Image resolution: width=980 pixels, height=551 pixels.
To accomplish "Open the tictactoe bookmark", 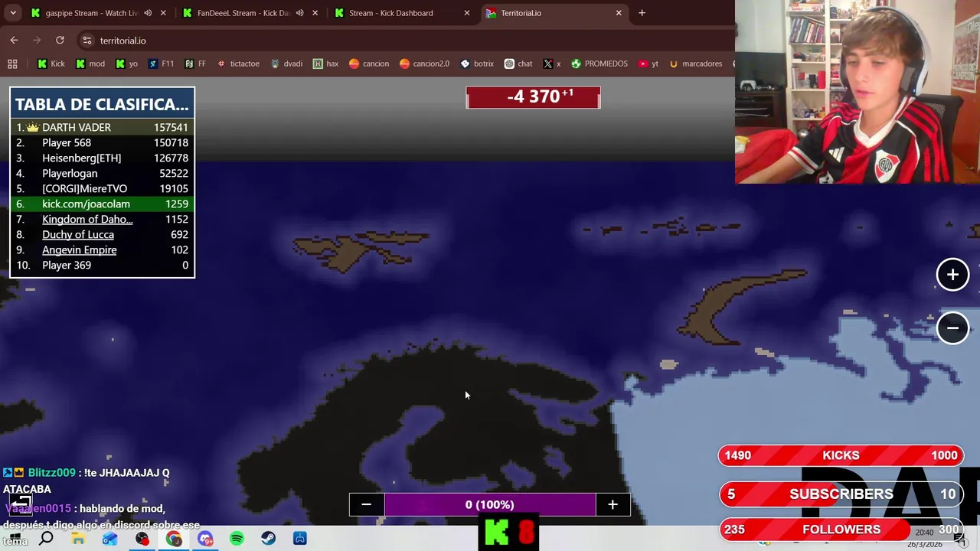I will 237,64.
